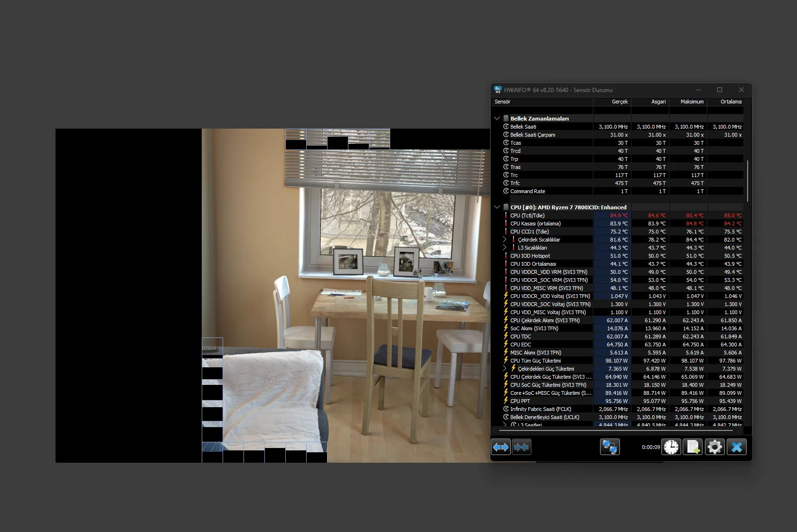797x532 pixels.
Task: Click the lightning icon beside SoC Akımı
Action: [506, 328]
